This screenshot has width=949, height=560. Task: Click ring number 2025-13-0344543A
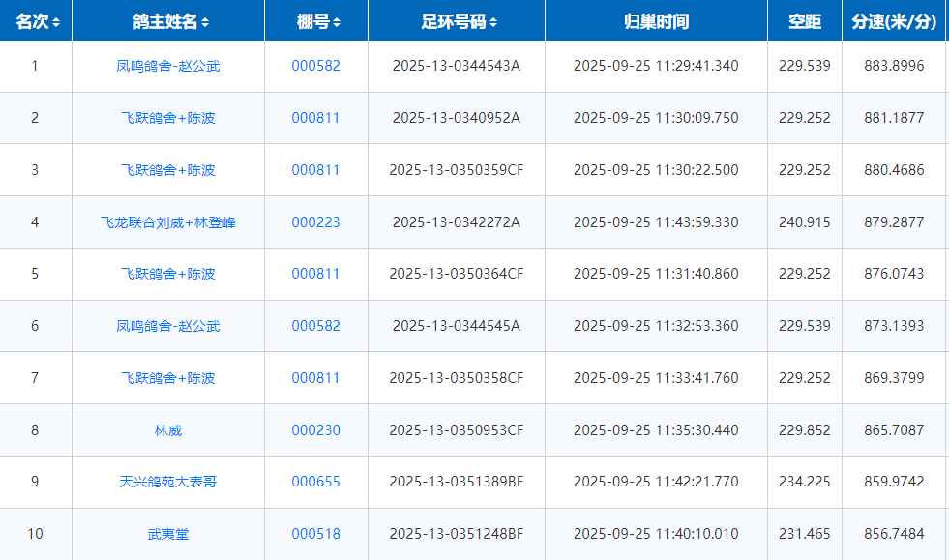[456, 66]
